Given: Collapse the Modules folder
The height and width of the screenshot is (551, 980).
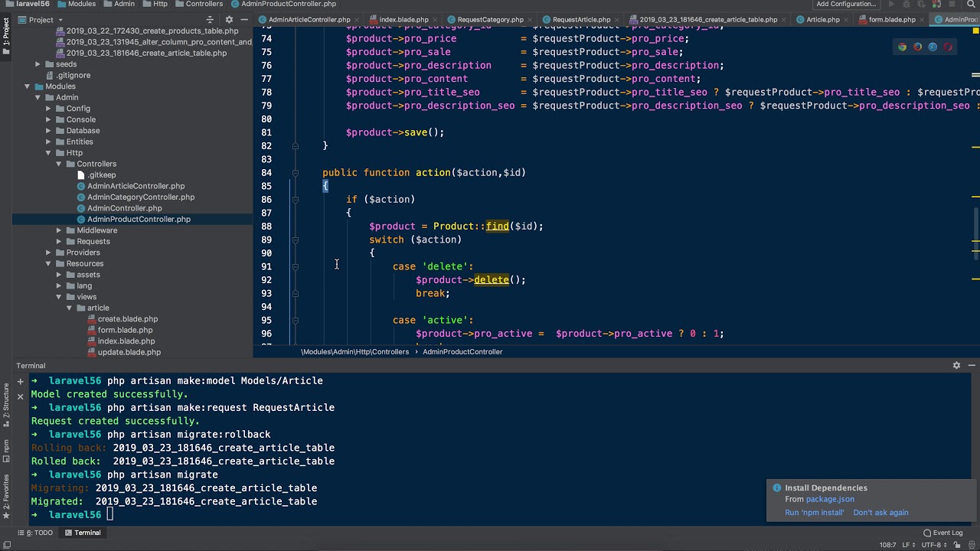Looking at the screenshot, I should [x=27, y=86].
